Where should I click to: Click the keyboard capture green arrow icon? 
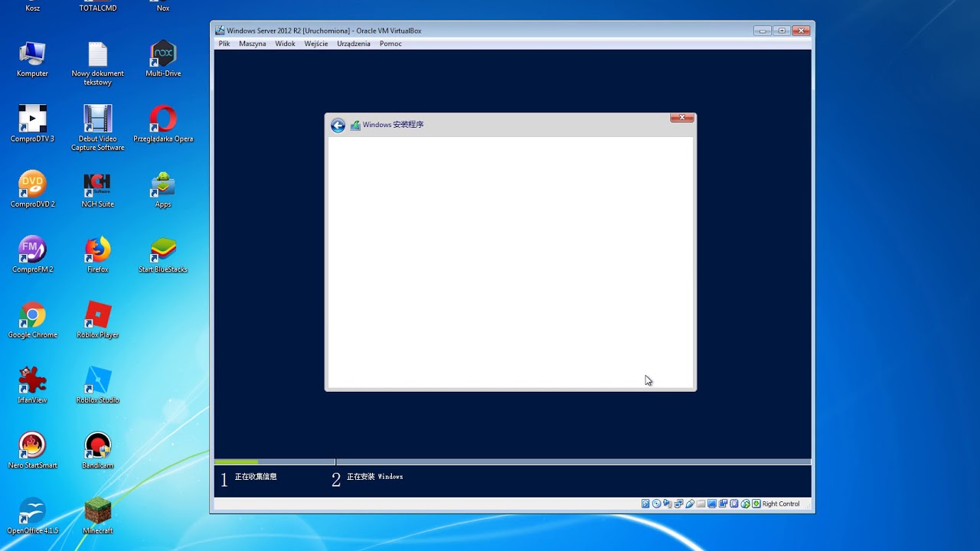(756, 504)
